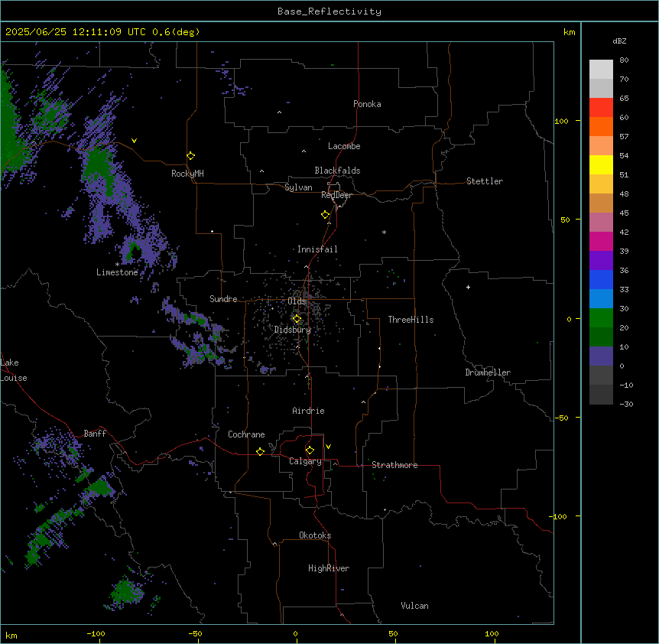Select the Sylvan label
659x644 pixels.
click(298, 187)
